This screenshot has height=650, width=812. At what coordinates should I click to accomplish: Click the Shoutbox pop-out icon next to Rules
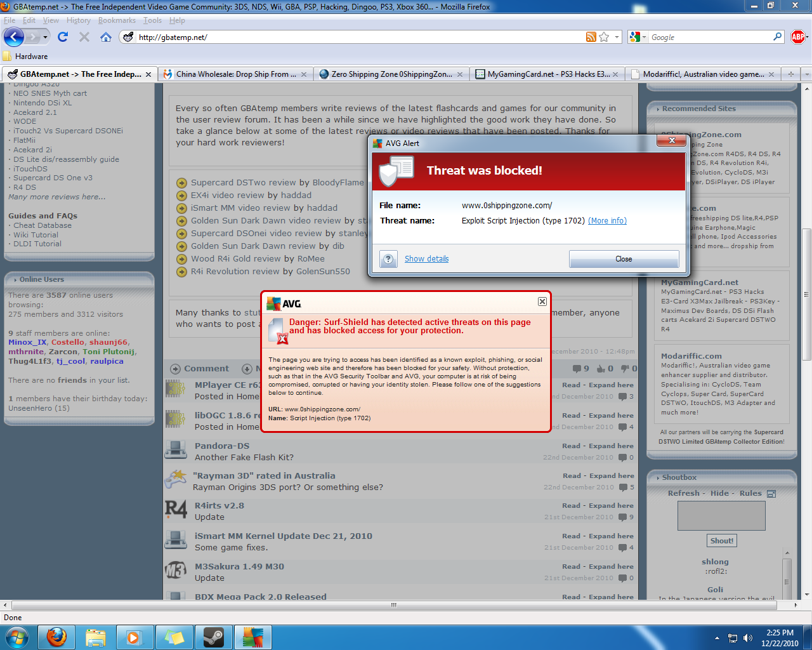[x=771, y=493]
